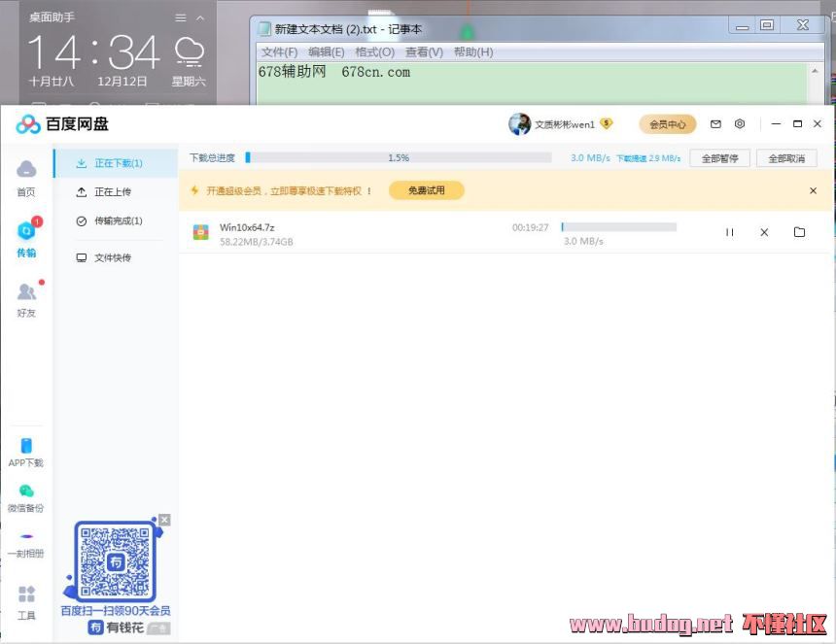This screenshot has width=836, height=644.
Task: Close the super member promotion banner
Action: pos(813,190)
